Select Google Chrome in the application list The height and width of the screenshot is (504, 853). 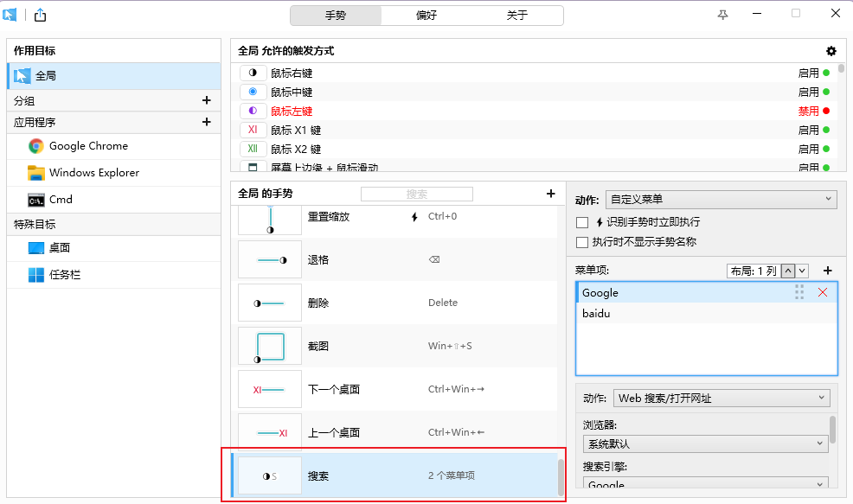coord(88,146)
